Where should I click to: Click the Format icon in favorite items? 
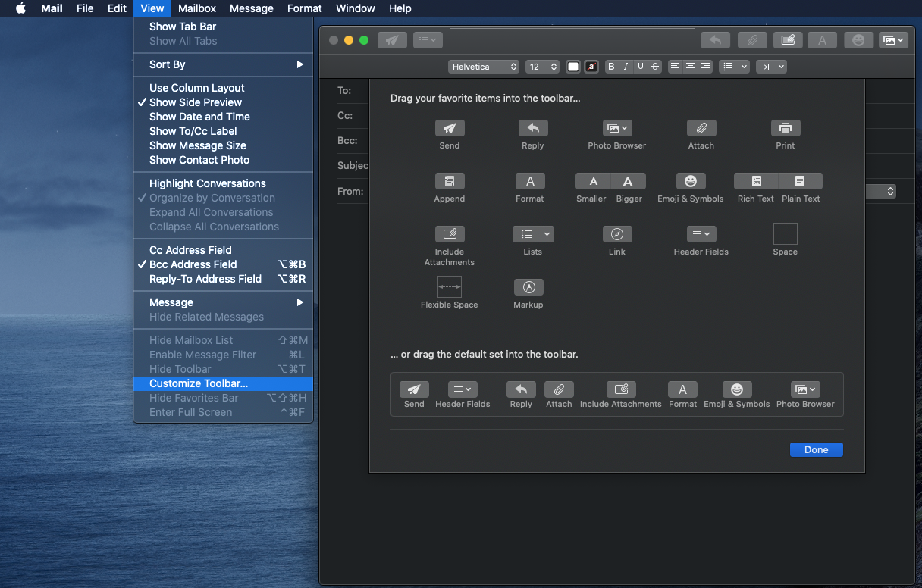pyautogui.click(x=530, y=181)
